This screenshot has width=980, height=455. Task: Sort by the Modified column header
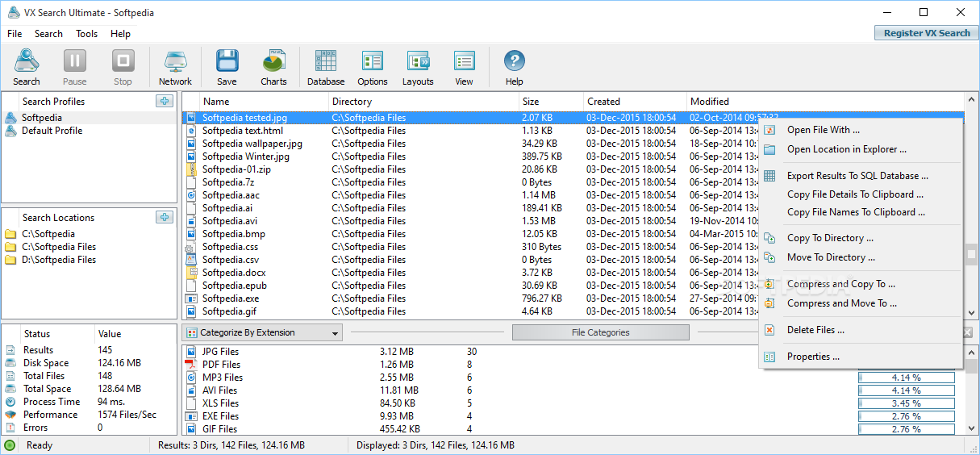pyautogui.click(x=825, y=102)
